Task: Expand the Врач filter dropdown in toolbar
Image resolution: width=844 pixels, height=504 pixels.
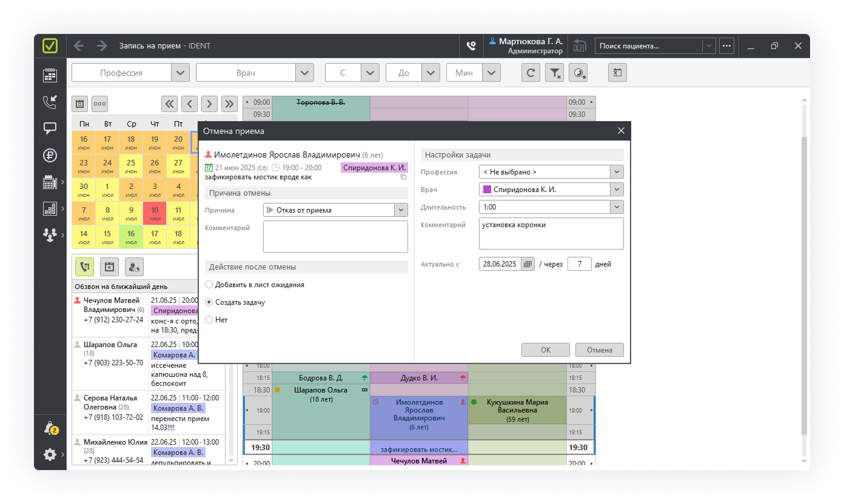Action: (x=304, y=73)
